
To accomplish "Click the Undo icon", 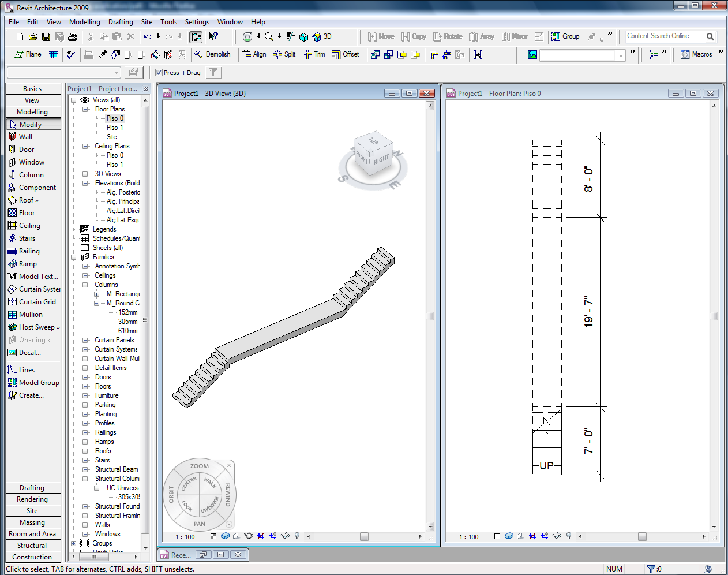I will [148, 37].
